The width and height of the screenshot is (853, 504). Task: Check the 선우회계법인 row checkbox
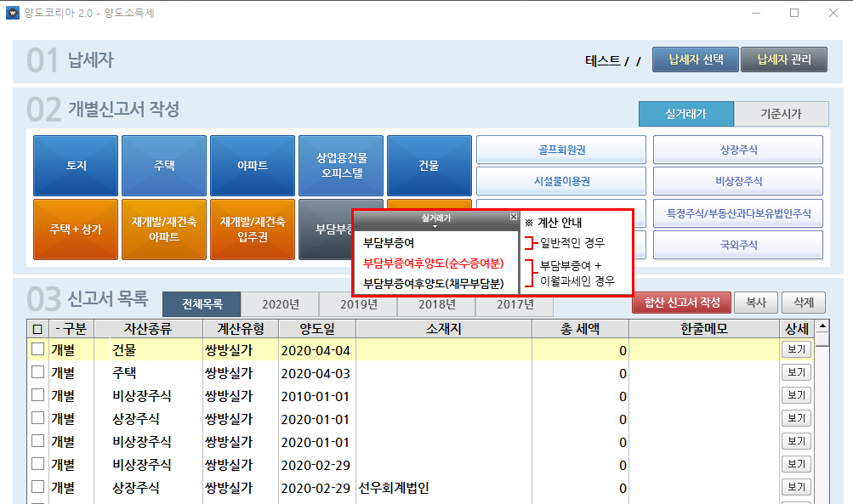tap(37, 486)
